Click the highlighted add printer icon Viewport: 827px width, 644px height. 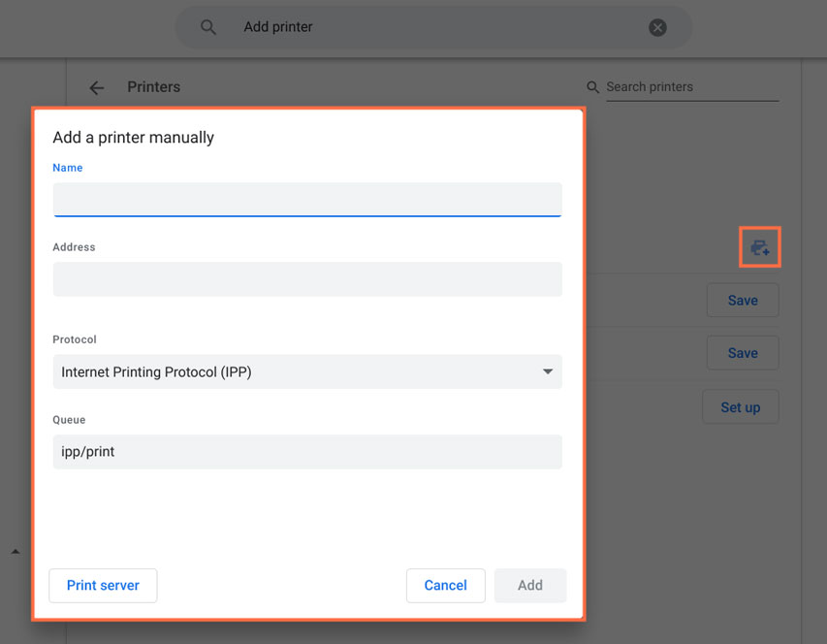click(x=760, y=247)
